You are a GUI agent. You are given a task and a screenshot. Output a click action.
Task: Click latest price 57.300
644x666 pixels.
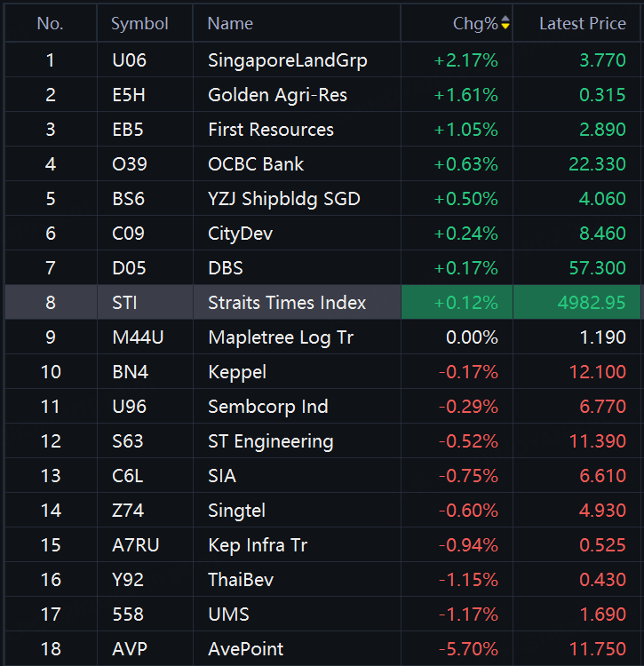[x=597, y=268]
